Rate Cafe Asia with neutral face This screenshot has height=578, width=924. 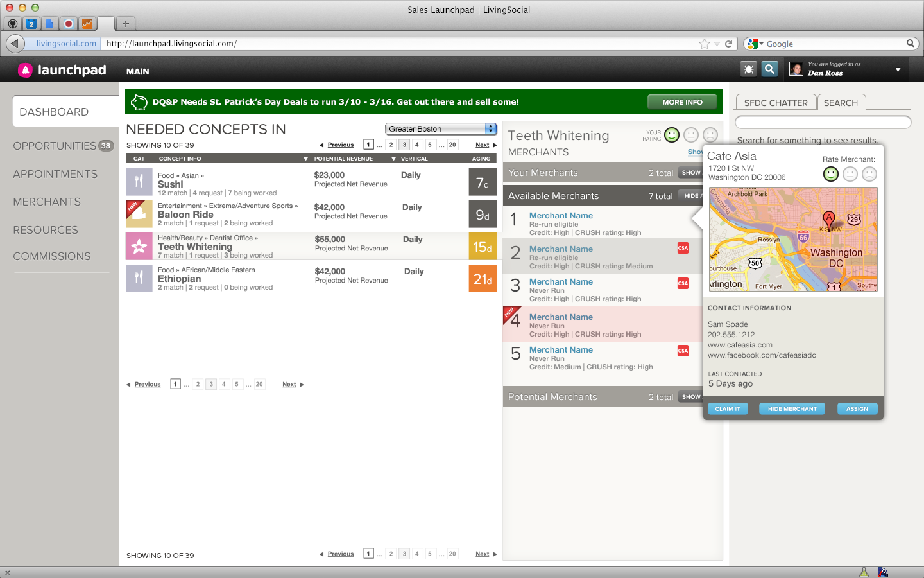tap(850, 174)
